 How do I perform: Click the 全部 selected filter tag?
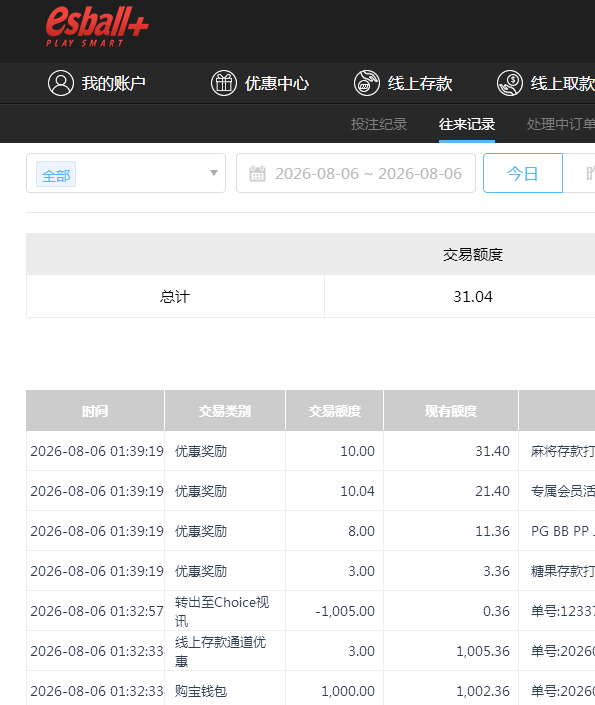click(56, 174)
